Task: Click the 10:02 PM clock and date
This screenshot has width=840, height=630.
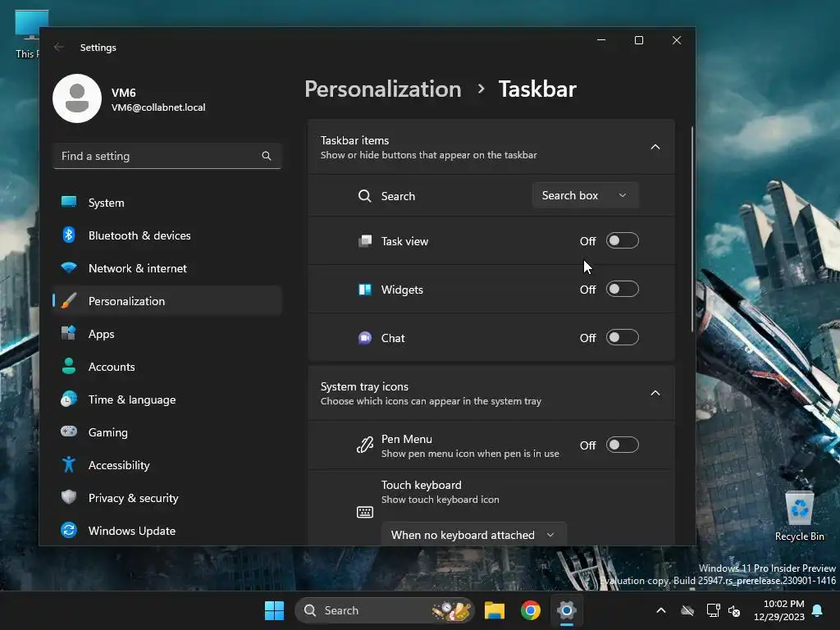Action: pyautogui.click(x=779, y=610)
